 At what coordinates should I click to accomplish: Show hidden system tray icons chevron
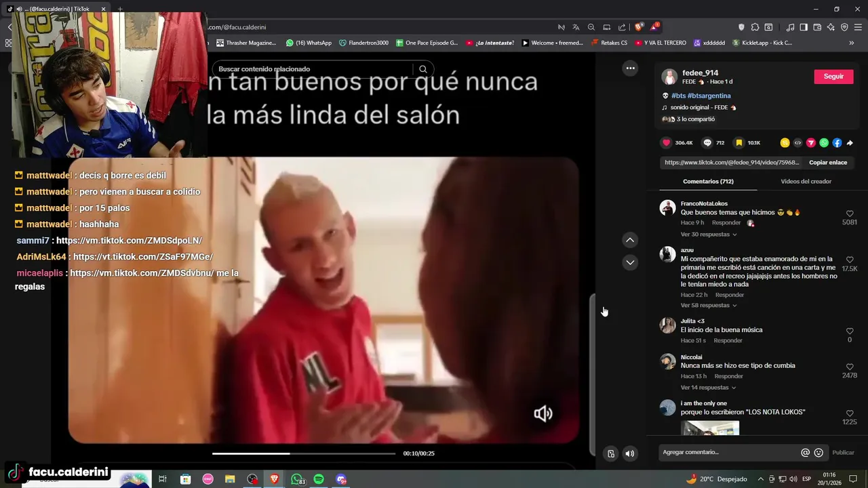coord(760,479)
